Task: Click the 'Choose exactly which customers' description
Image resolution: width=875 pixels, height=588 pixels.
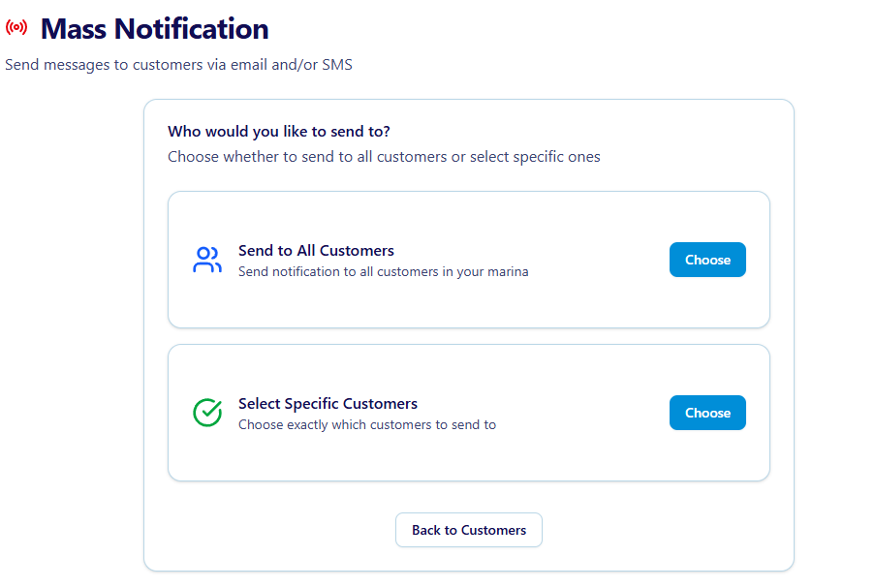Action: pos(367,424)
